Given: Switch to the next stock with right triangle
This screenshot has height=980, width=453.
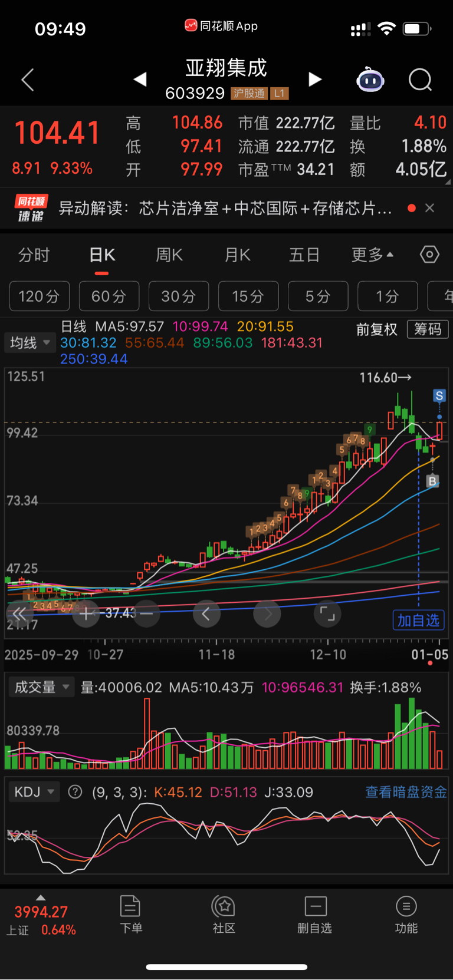Looking at the screenshot, I should (316, 79).
